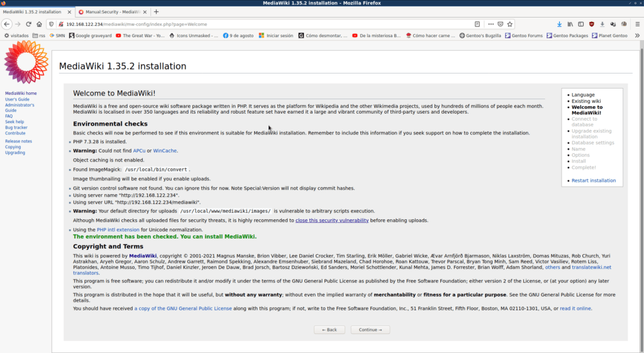Open a new tab with plus button
644x353 pixels.
point(156,12)
